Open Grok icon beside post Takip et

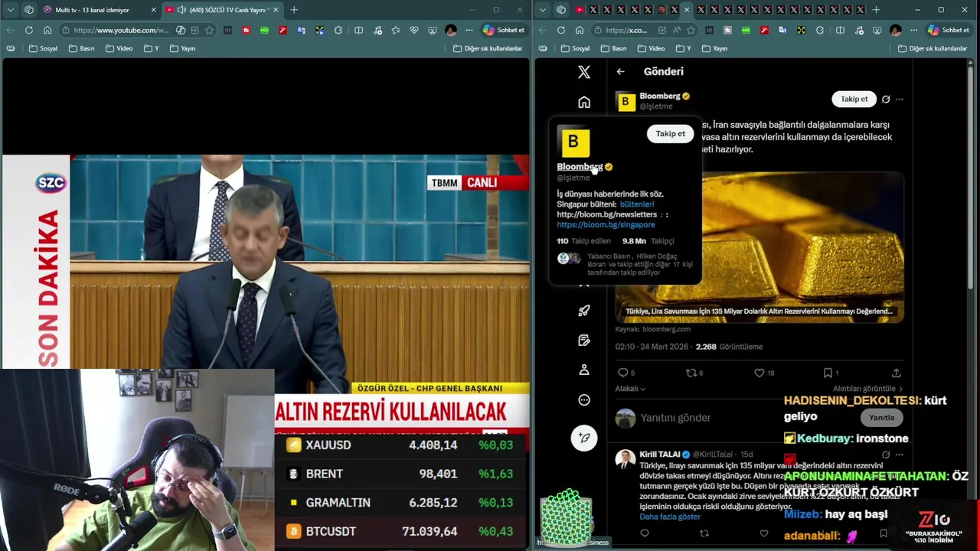(886, 99)
